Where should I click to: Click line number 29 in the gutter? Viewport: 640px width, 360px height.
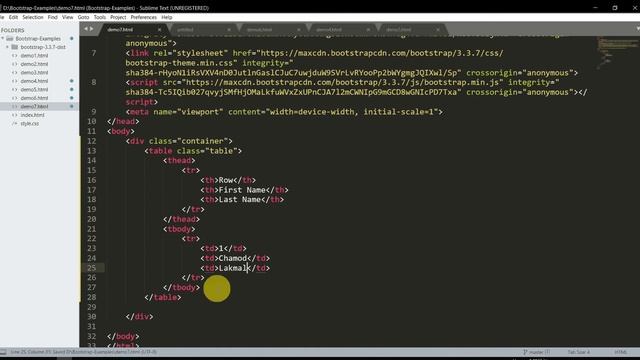[x=91, y=307]
